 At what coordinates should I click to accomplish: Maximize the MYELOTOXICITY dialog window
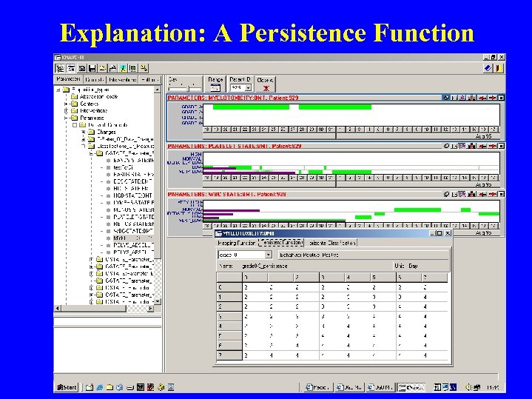440,233
